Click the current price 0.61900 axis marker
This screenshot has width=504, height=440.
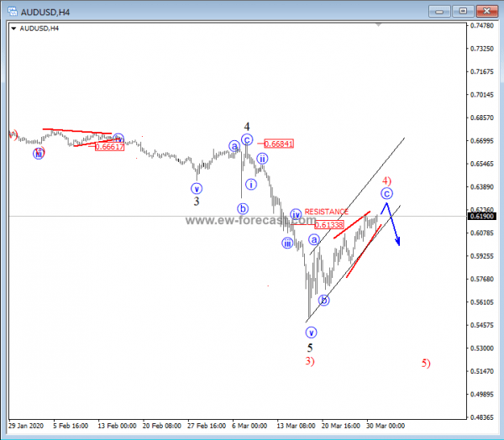(x=481, y=217)
